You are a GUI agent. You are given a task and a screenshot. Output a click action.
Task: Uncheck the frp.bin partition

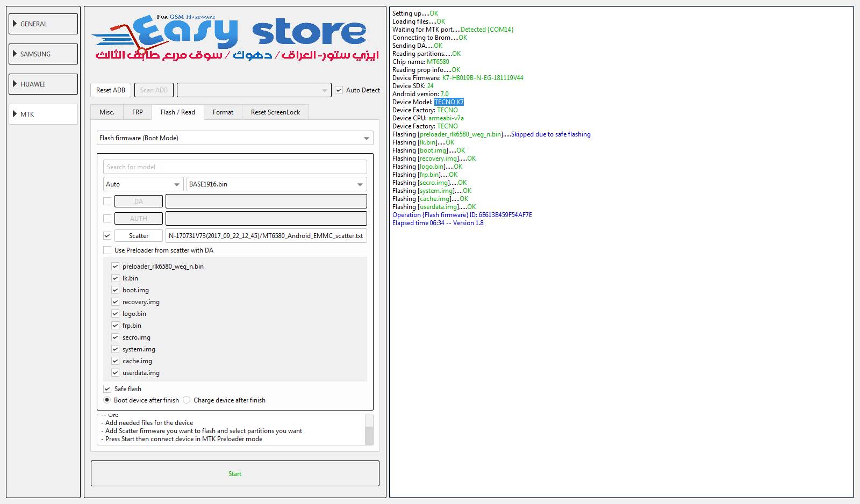115,326
